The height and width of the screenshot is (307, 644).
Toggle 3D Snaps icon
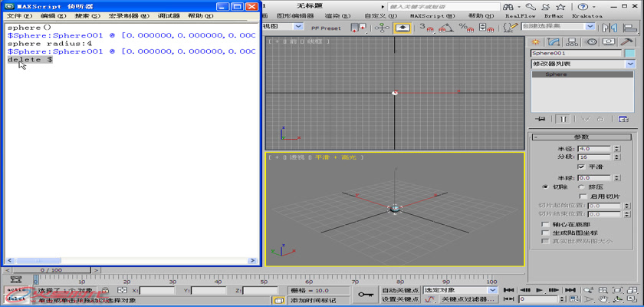pos(427,28)
